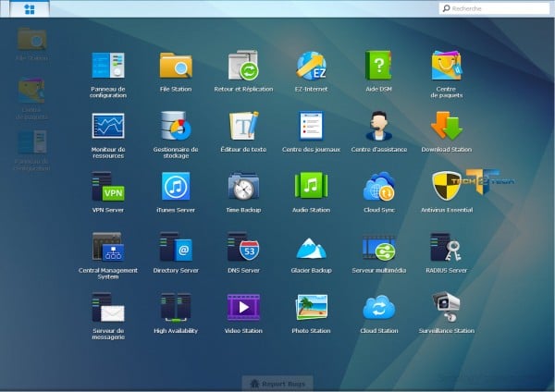Open Surveillance Station
The image size is (555, 392).
[x=447, y=308]
